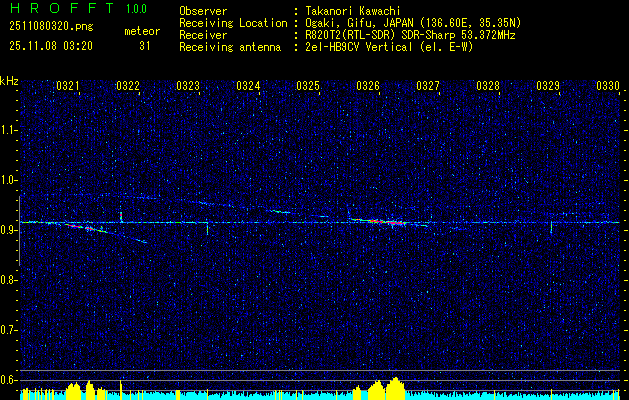Click the Receiving Location field label
Image resolution: width=629 pixels, height=400 pixels.
[233, 23]
